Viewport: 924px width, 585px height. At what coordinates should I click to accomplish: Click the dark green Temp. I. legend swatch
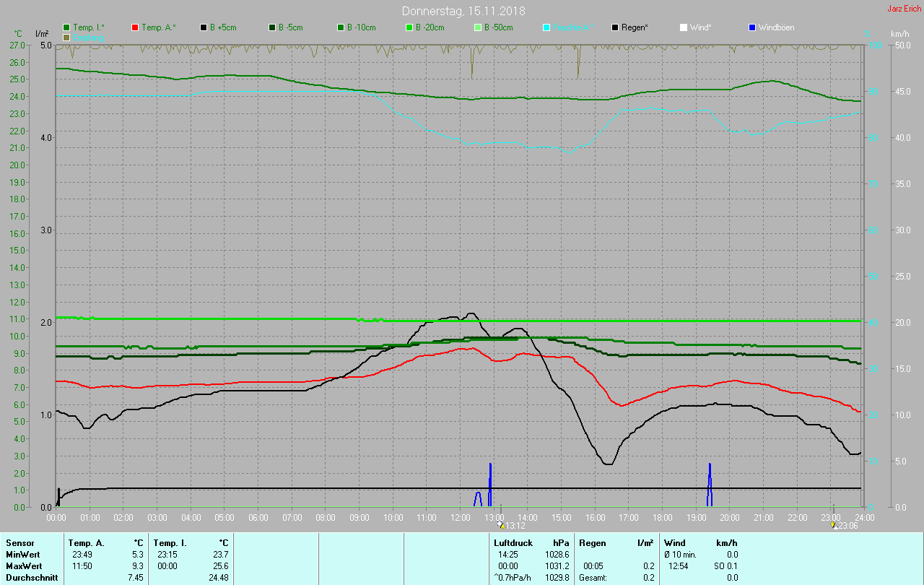pos(66,27)
